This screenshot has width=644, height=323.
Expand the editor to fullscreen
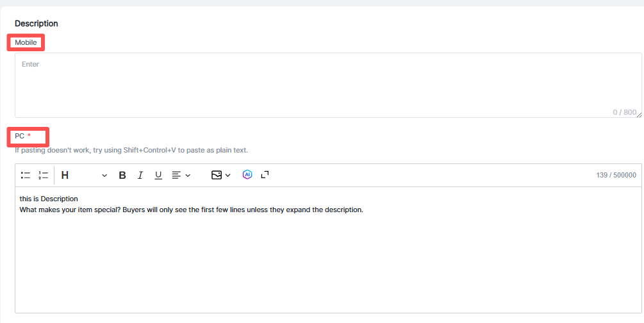(265, 175)
